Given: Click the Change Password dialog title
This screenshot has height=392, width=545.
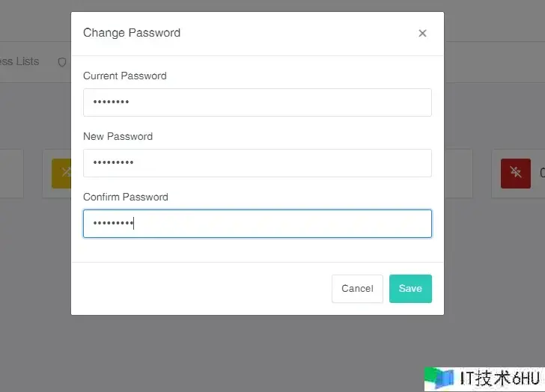Looking at the screenshot, I should pos(132,33).
